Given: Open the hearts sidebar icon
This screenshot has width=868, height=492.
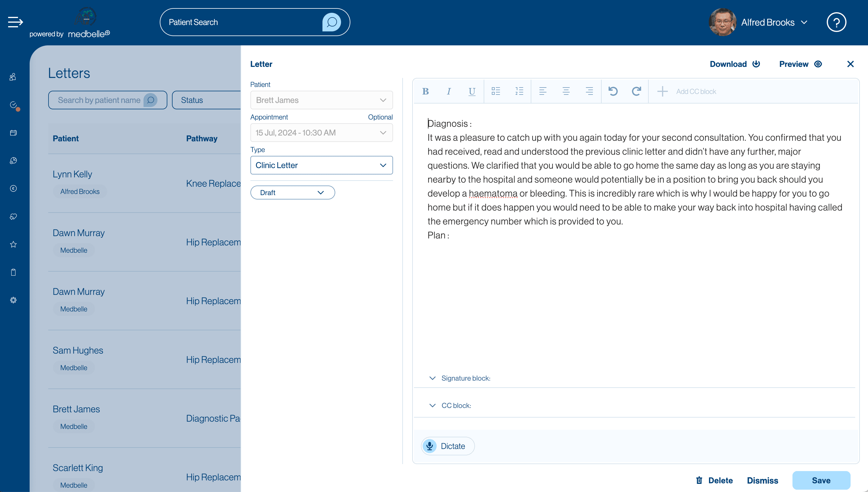Looking at the screenshot, I should click(13, 217).
